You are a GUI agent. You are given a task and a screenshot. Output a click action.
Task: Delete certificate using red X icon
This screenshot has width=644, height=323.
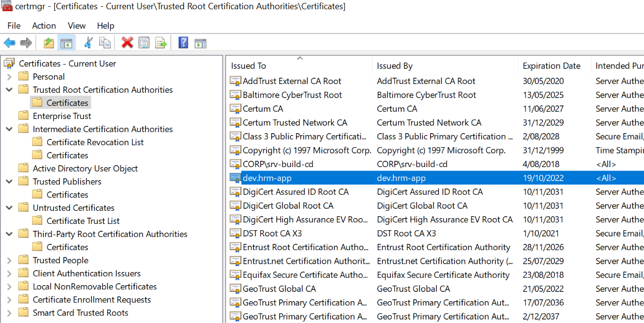click(127, 43)
